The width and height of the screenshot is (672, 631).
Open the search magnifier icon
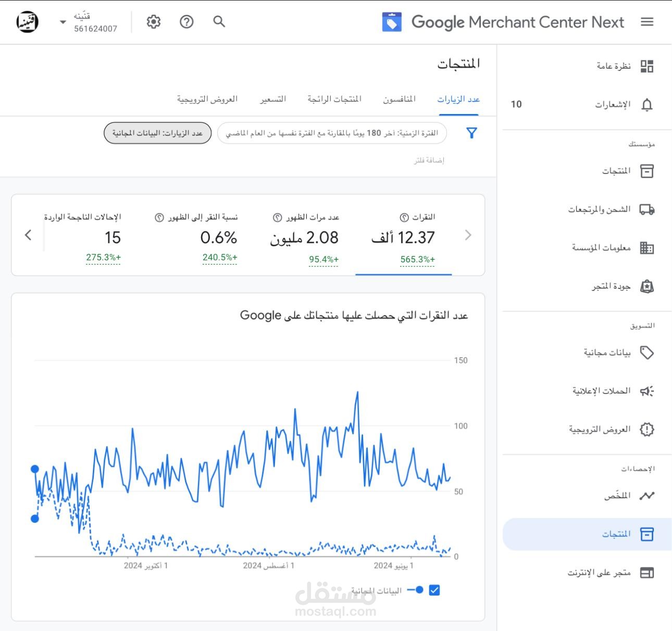click(x=219, y=21)
